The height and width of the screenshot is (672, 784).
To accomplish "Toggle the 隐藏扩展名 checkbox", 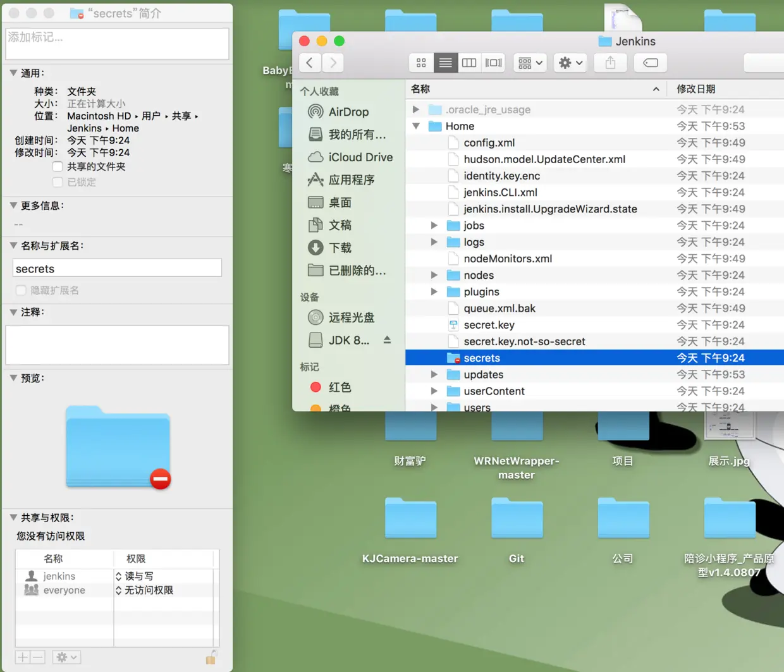I will tap(21, 290).
